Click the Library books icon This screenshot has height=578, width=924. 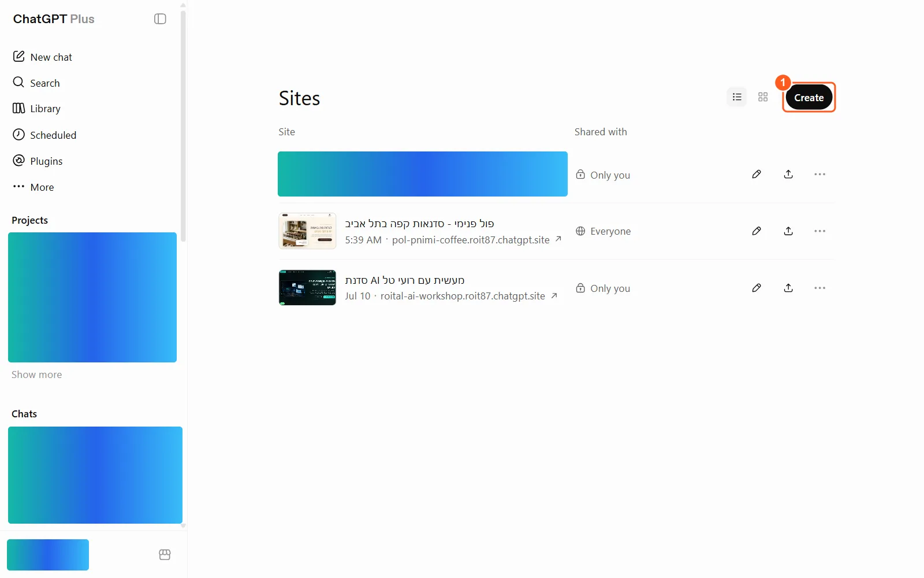[x=19, y=108]
